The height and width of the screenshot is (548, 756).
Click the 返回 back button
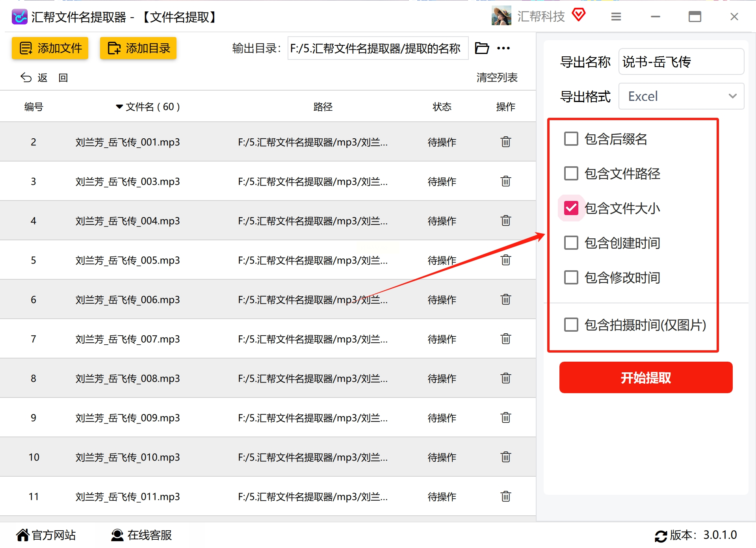pos(44,78)
